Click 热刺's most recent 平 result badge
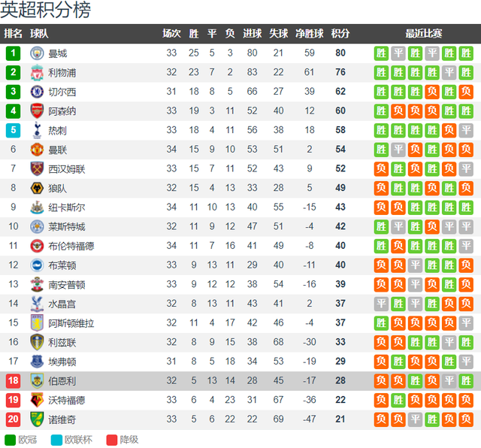This screenshot has height=448, width=481. [466, 130]
